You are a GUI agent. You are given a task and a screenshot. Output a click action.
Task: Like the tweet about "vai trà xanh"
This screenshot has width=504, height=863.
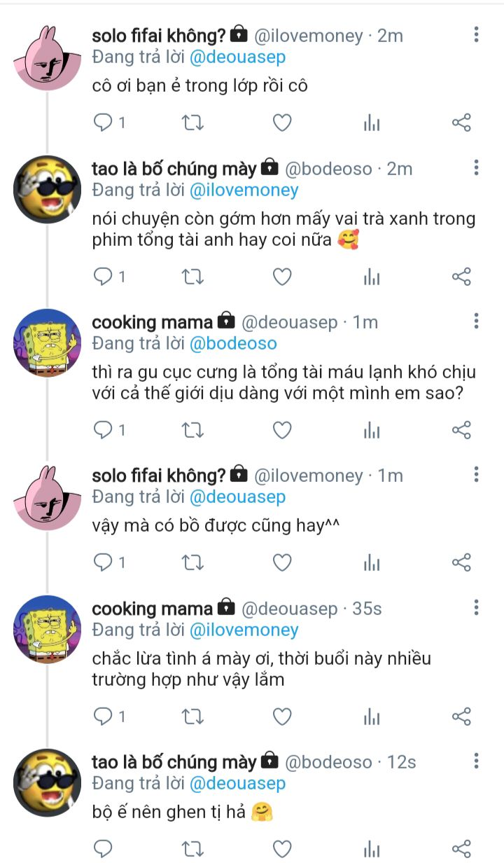tap(281, 277)
